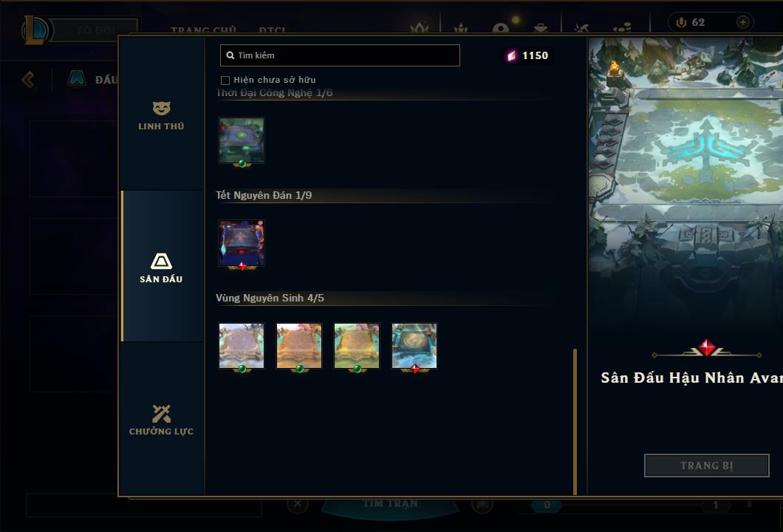The width and height of the screenshot is (783, 532).
Task: Open the Linh Thú tab
Action: pos(161,115)
